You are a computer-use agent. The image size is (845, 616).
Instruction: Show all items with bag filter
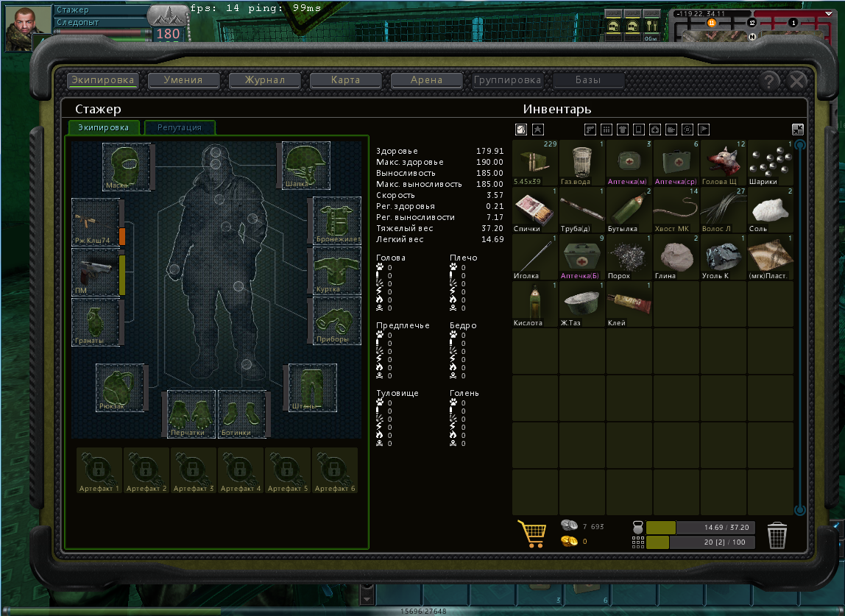tap(521, 130)
